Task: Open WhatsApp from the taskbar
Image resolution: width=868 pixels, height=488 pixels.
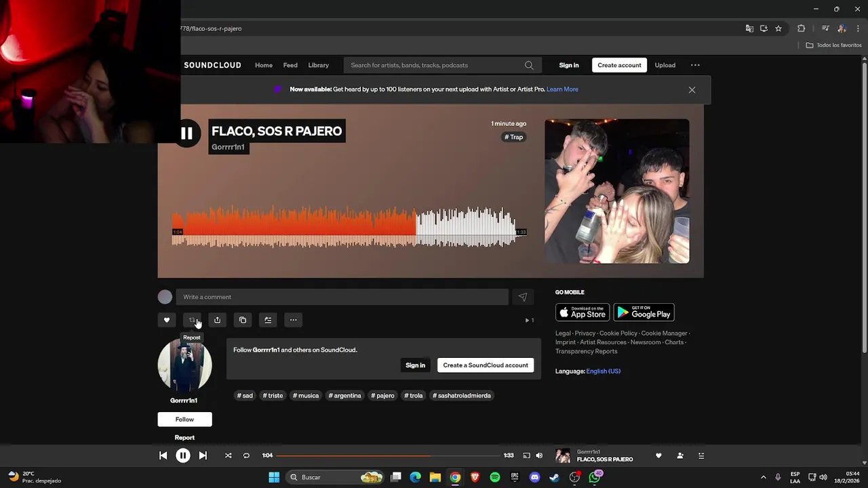Action: [x=595, y=477]
